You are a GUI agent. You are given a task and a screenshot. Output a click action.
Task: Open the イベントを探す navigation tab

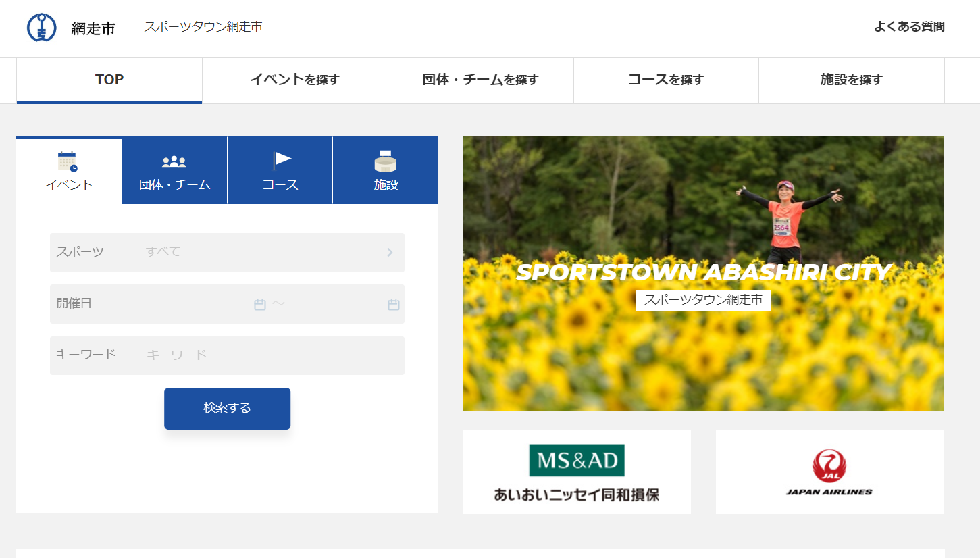pyautogui.click(x=294, y=80)
